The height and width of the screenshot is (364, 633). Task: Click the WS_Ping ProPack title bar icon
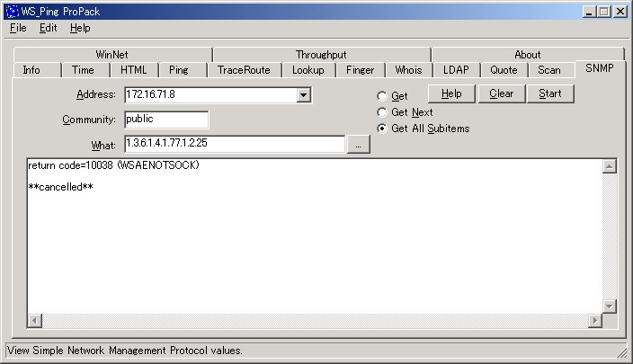pyautogui.click(x=12, y=12)
